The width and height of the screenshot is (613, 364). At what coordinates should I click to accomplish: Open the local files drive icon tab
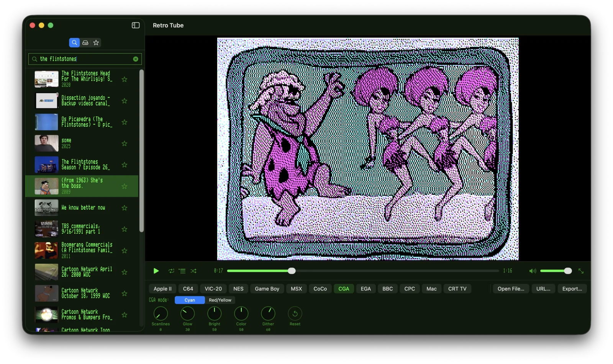85,42
